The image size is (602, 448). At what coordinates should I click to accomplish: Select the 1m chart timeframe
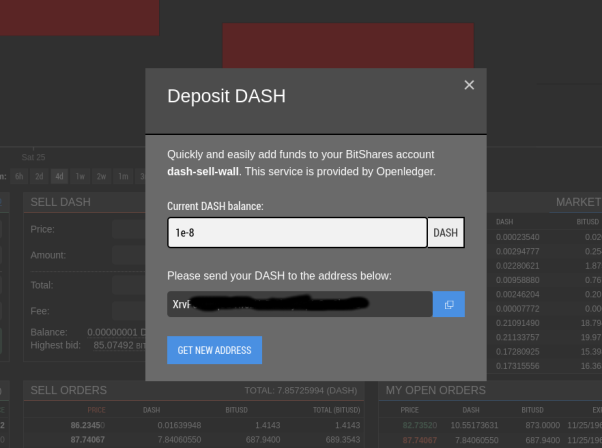pyautogui.click(x=123, y=177)
